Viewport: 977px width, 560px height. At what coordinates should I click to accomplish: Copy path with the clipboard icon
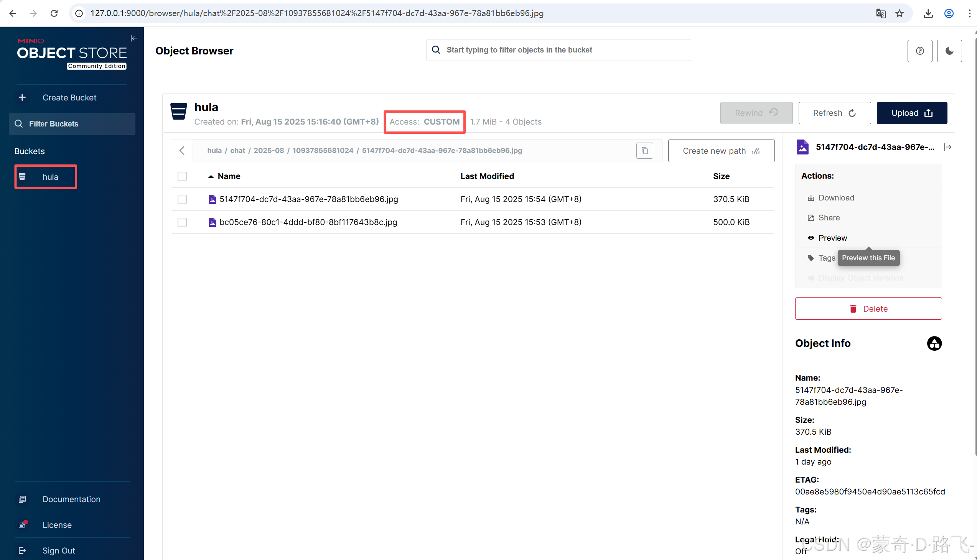[645, 150]
